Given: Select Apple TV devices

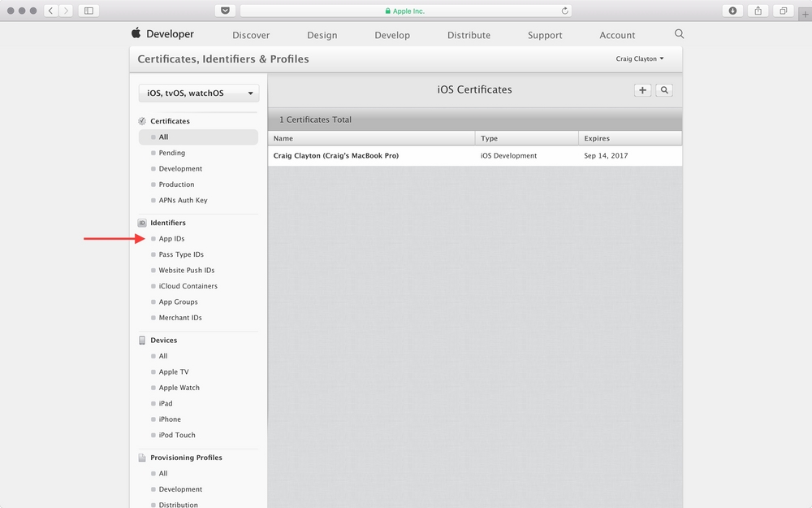Looking at the screenshot, I should tap(174, 371).
